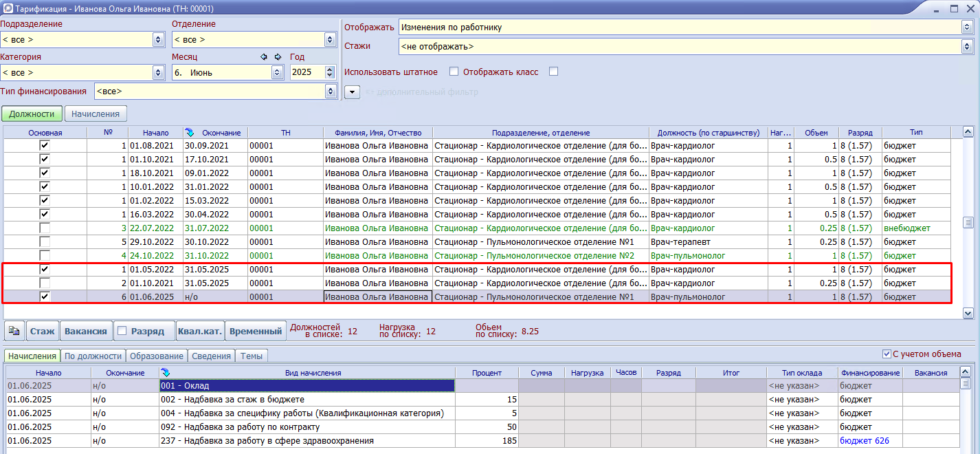Open the Образование tab
Viewport: 980px width, 454px height.
[158, 356]
